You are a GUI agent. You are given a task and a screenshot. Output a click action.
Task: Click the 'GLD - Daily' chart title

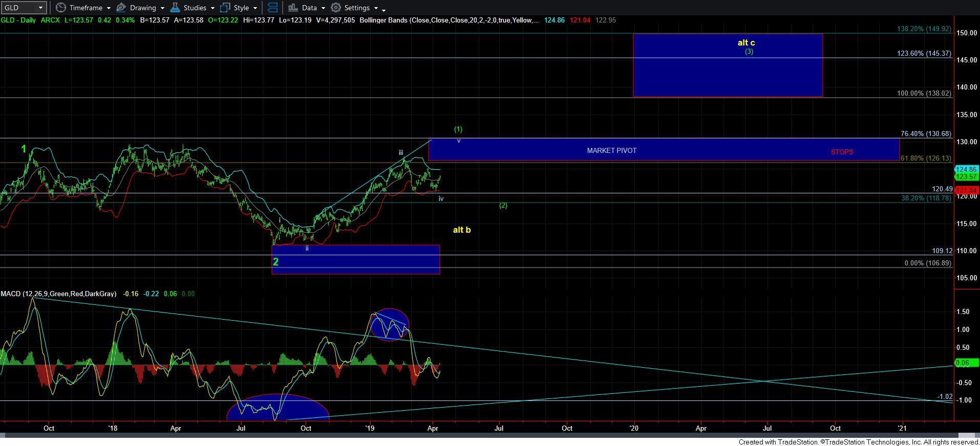[x=18, y=20]
